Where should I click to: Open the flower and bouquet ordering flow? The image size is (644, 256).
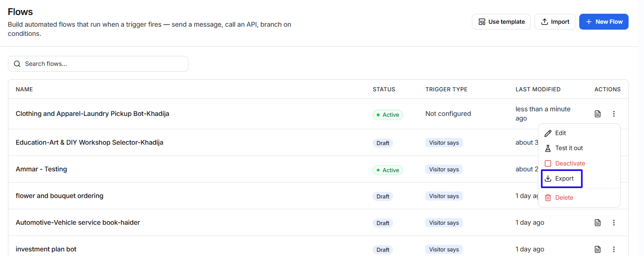[60, 196]
